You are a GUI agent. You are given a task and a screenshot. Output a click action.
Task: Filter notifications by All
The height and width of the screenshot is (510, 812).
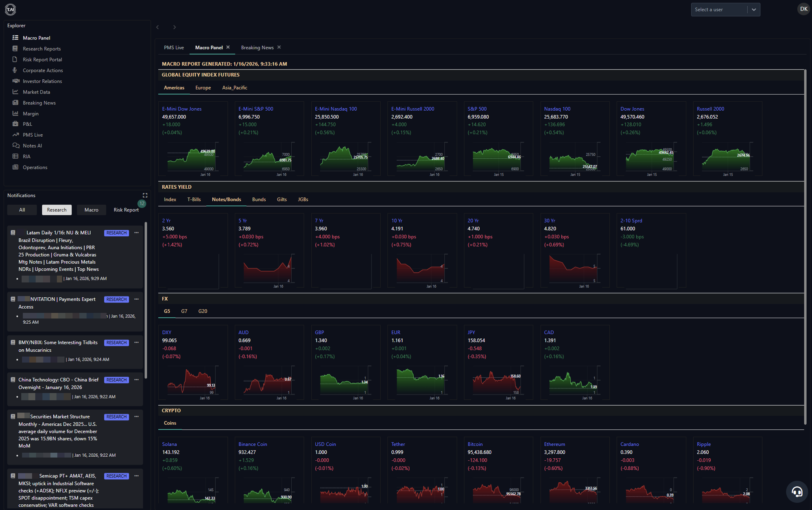[x=22, y=210]
